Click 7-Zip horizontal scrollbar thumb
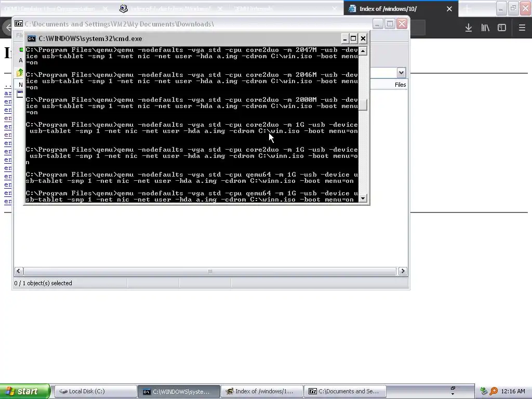Screen dimensions: 532x399 tap(210, 271)
